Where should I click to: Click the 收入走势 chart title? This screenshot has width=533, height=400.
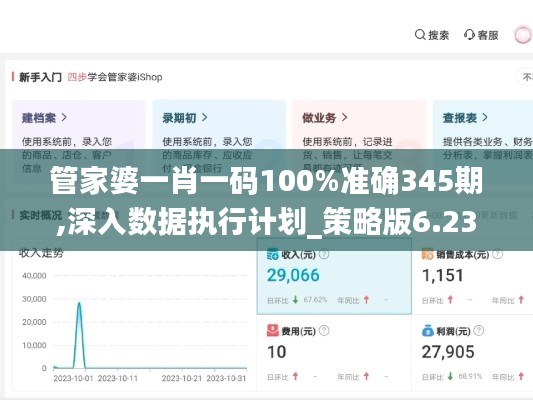point(41,253)
